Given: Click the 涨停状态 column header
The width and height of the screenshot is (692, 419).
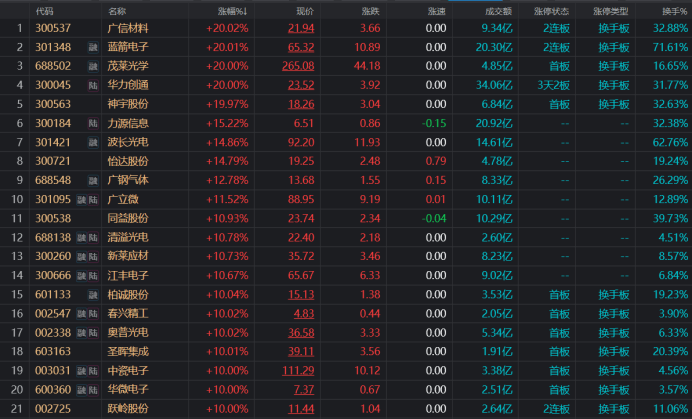Looking at the screenshot, I should click(x=553, y=9).
